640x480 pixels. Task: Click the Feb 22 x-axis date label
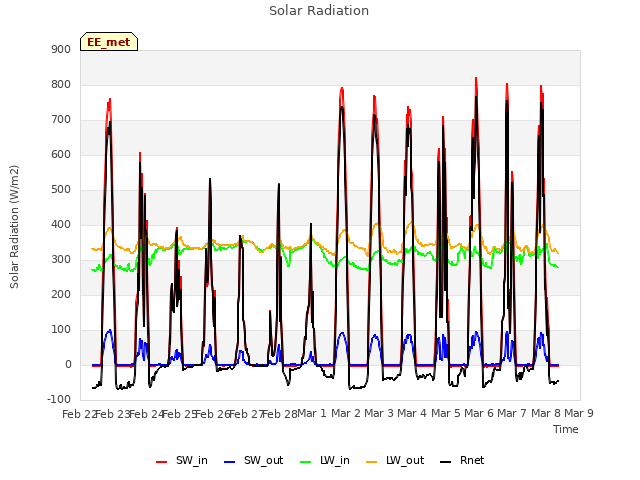(x=80, y=414)
